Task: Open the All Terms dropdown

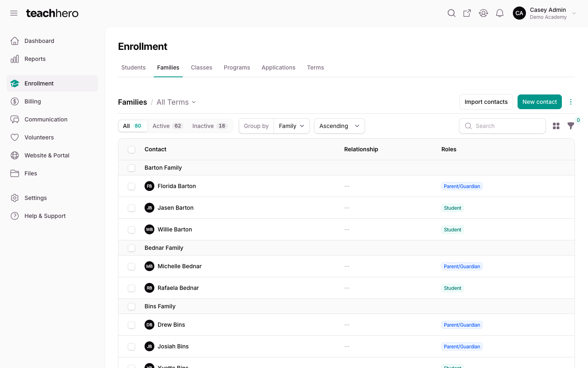Action: tap(176, 102)
